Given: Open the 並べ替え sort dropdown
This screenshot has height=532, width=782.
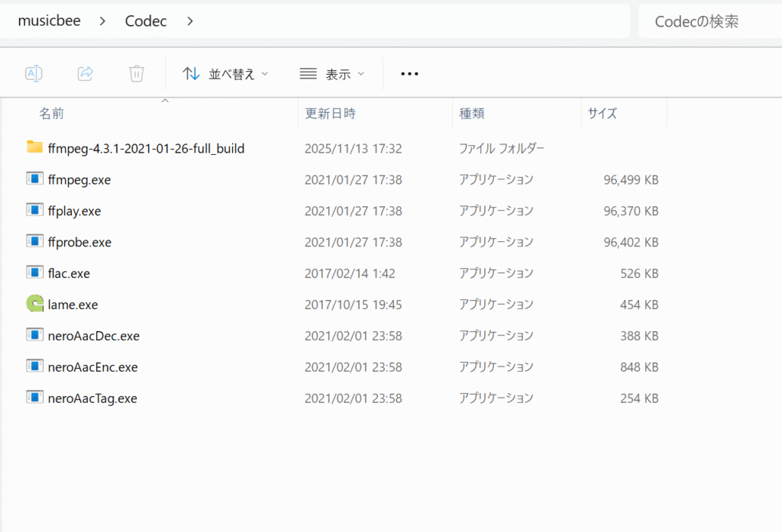Looking at the screenshot, I should pyautogui.click(x=225, y=74).
